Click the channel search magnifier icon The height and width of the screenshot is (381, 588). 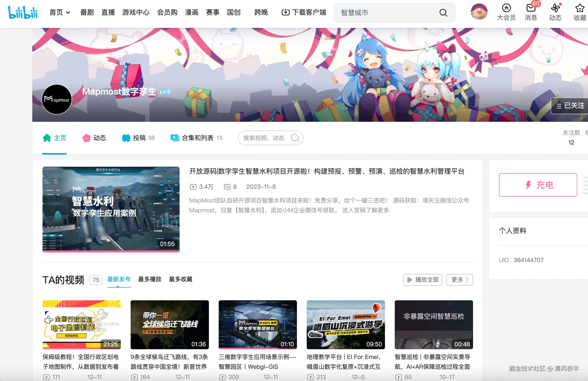click(x=295, y=138)
